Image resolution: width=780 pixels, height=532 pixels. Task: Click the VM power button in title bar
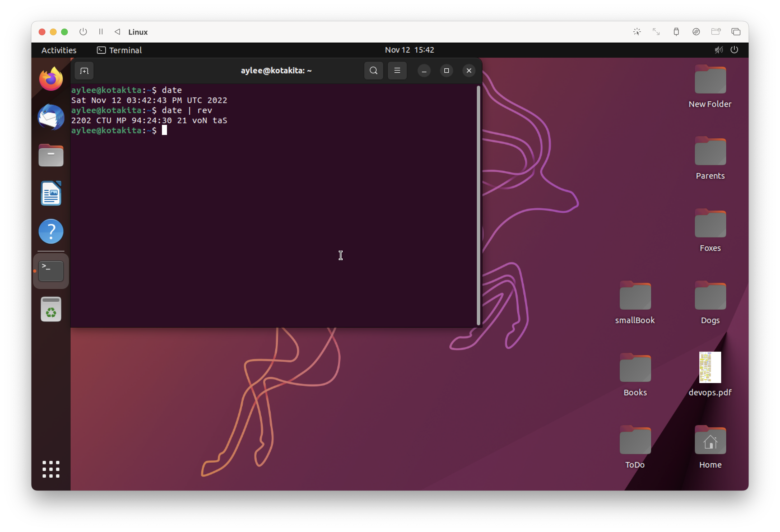83,32
